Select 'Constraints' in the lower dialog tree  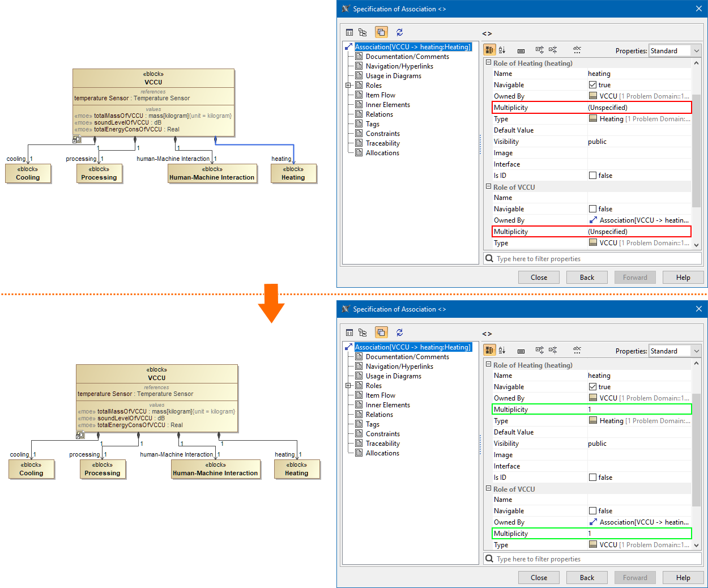382,434
